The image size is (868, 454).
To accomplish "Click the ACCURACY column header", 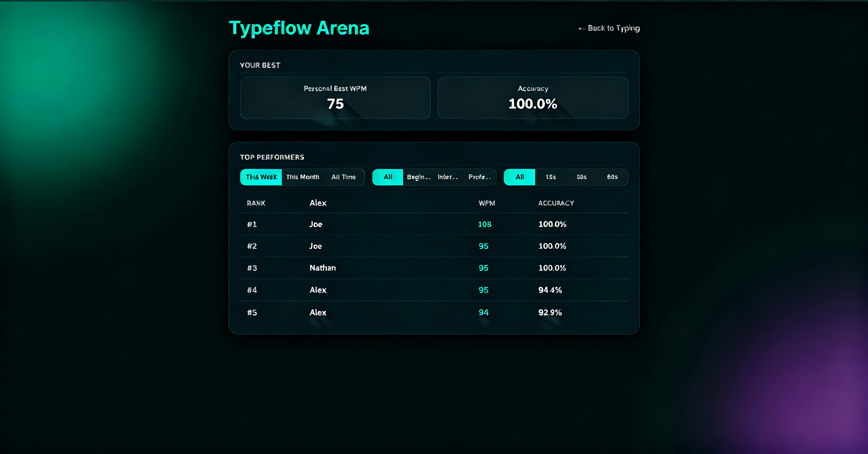I will (556, 203).
